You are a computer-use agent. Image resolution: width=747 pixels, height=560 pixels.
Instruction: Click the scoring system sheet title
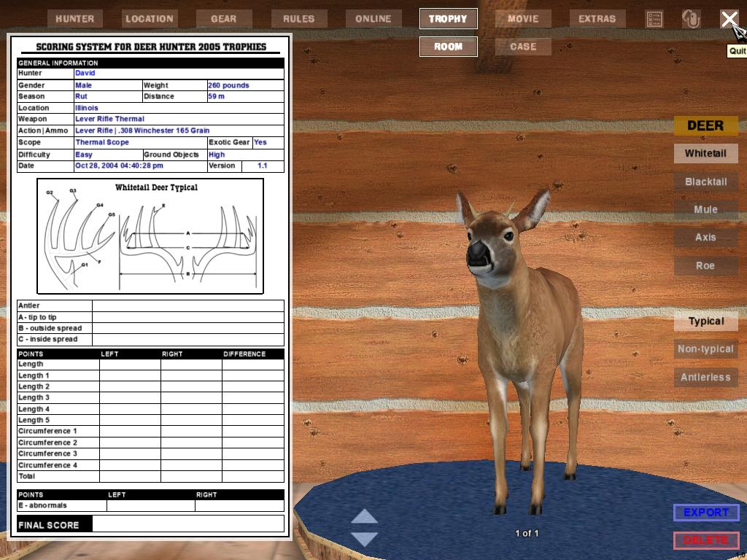pyautogui.click(x=151, y=47)
